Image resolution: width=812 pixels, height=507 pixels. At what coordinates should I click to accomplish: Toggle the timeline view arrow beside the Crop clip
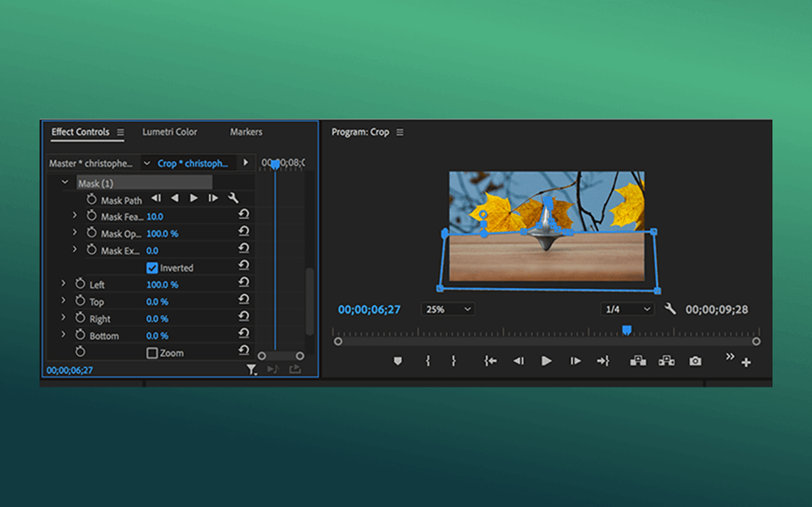[246, 162]
